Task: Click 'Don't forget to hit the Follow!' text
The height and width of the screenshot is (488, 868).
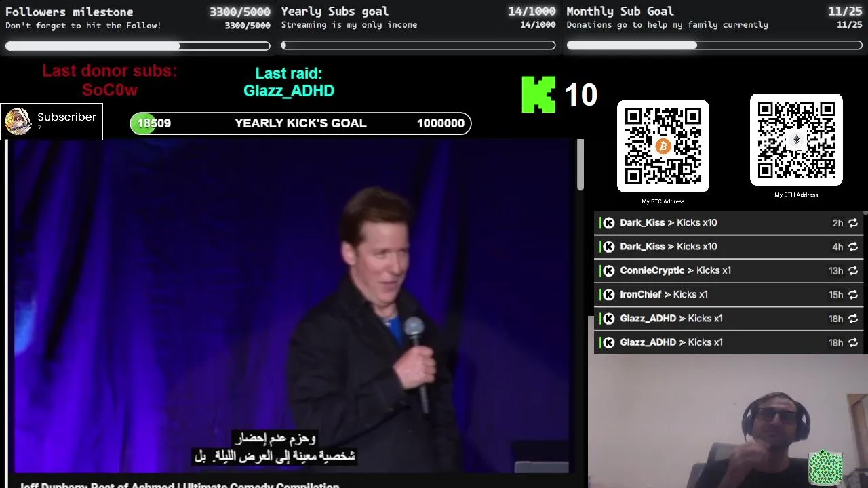Action: click(x=83, y=26)
